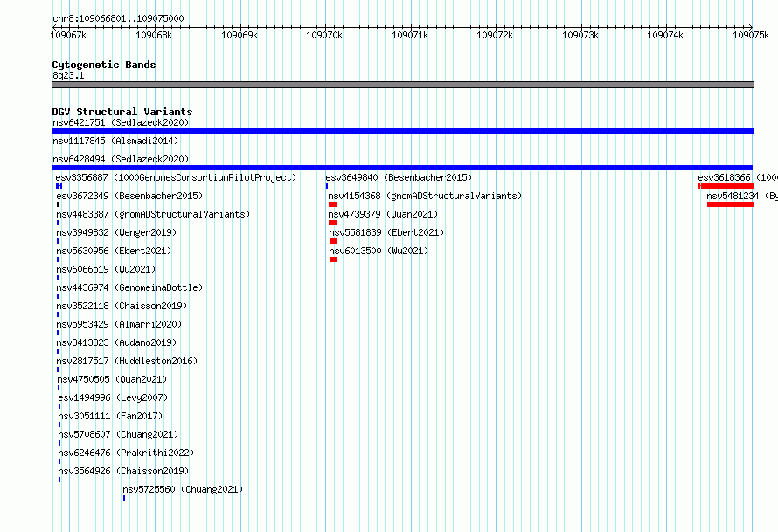778x532 pixels.
Task: Click the 109067k ruler tick label
Action: click(68, 35)
